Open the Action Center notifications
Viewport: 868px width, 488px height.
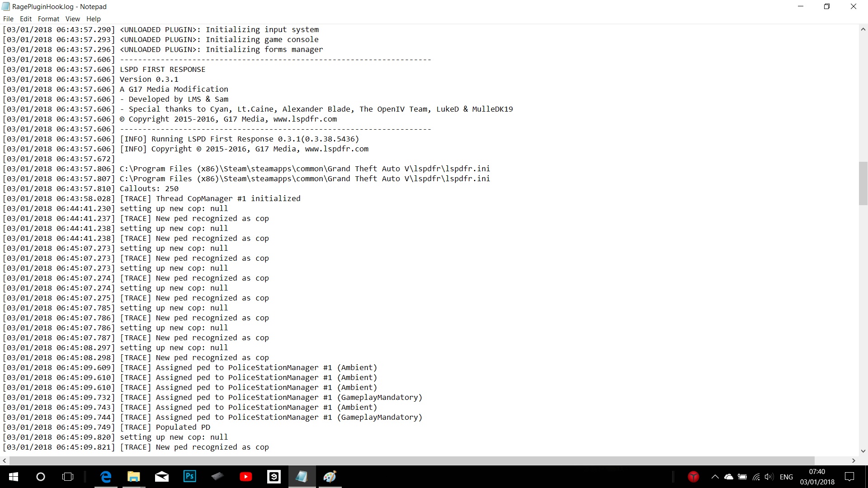pos(849,477)
